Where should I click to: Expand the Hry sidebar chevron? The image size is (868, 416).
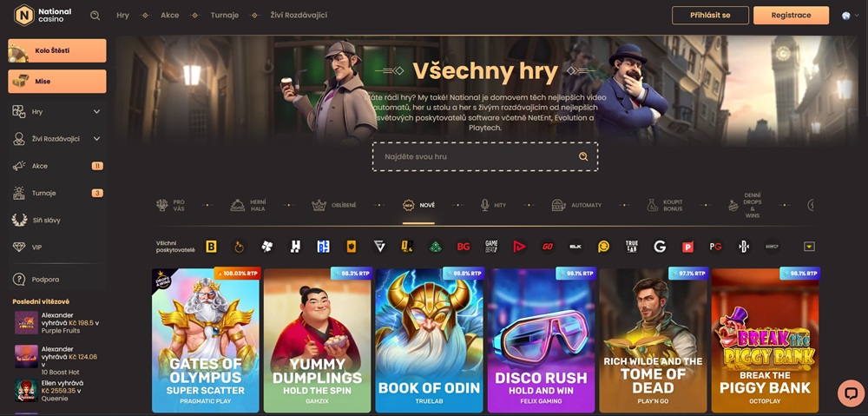[97, 111]
